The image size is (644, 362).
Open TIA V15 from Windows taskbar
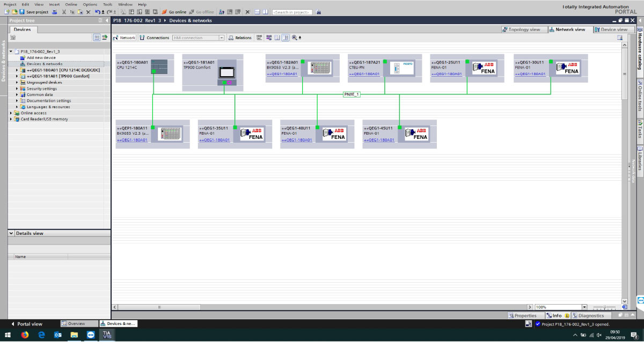(107, 335)
